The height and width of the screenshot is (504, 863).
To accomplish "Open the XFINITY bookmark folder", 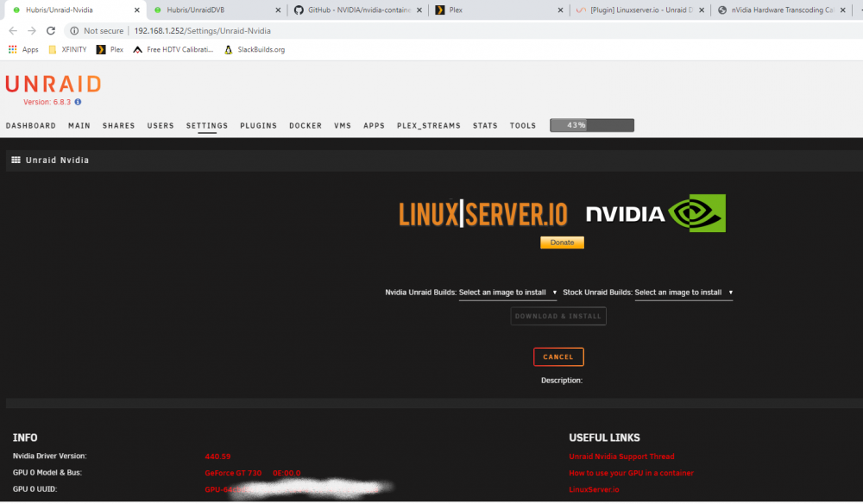I will (x=67, y=49).
